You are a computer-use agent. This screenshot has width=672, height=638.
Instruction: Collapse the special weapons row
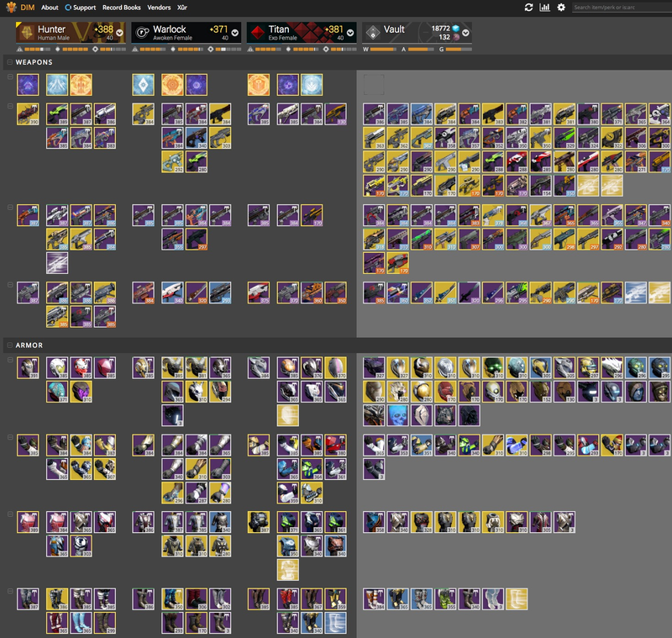pyautogui.click(x=9, y=207)
